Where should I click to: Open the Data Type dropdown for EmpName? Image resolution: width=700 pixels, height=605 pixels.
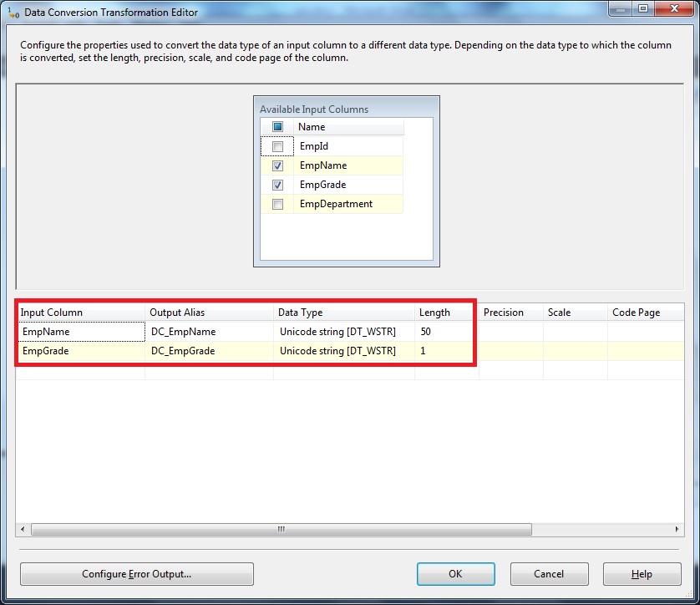(342, 331)
